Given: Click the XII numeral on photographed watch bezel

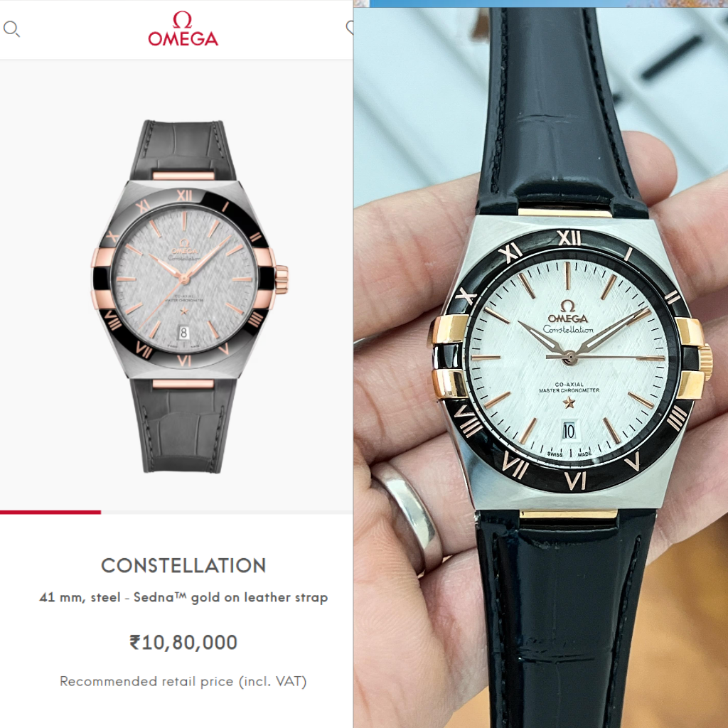Looking at the screenshot, I should [569, 238].
